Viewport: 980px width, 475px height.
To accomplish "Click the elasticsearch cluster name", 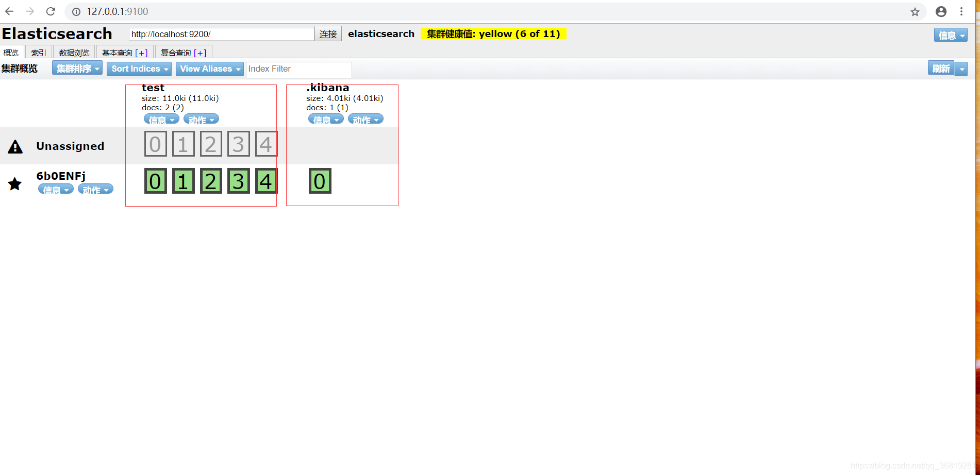I will [381, 34].
